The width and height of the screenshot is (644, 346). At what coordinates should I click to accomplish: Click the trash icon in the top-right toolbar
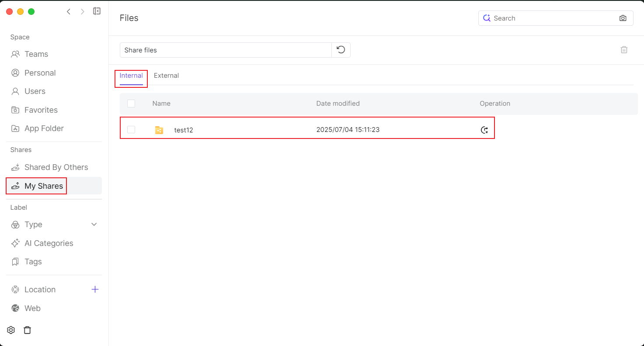(x=624, y=50)
